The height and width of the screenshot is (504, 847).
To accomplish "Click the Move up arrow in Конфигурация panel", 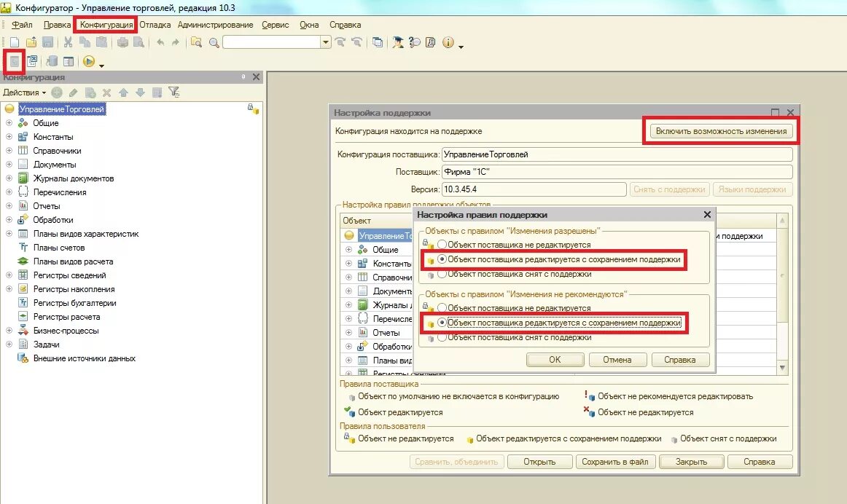I will point(124,92).
